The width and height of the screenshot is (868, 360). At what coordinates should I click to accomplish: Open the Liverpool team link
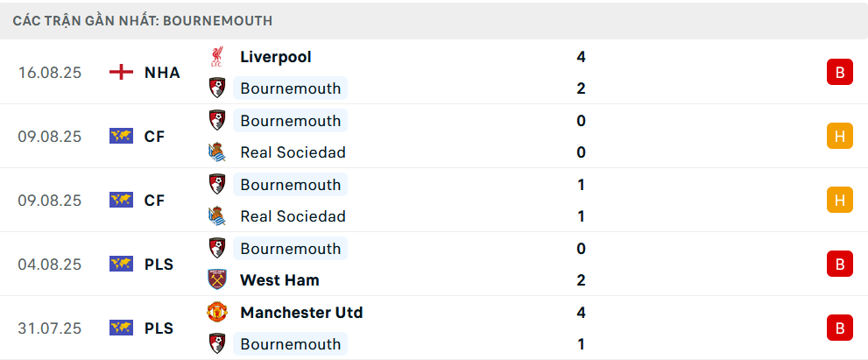pyautogui.click(x=275, y=57)
